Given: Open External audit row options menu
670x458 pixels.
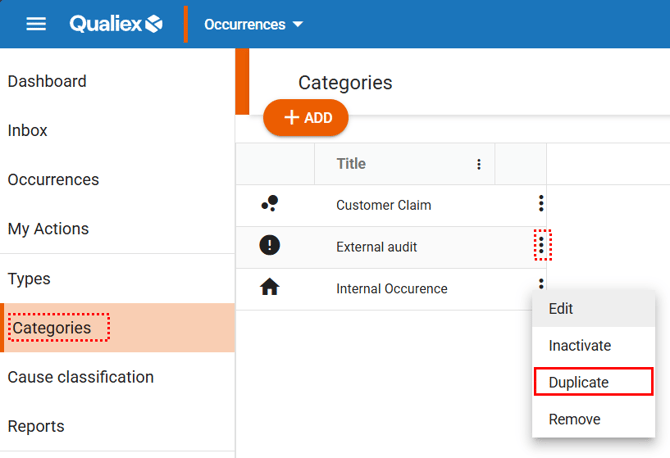Looking at the screenshot, I should (541, 245).
